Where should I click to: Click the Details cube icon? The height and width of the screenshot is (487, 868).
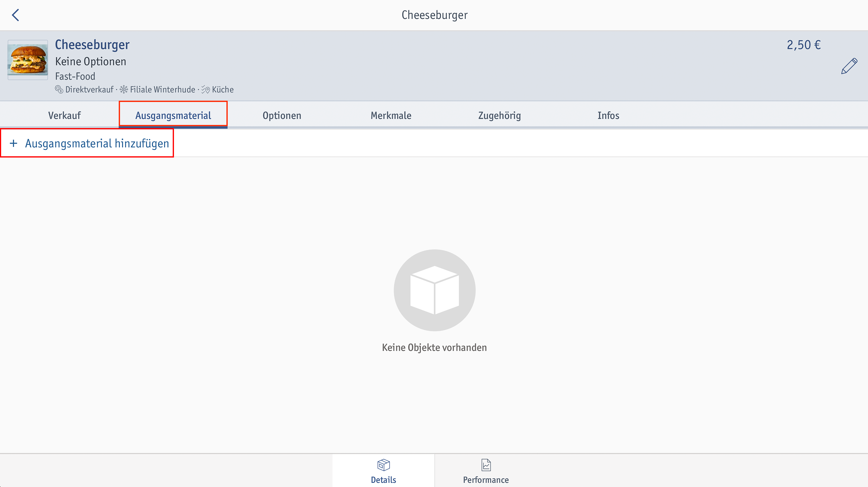383,465
